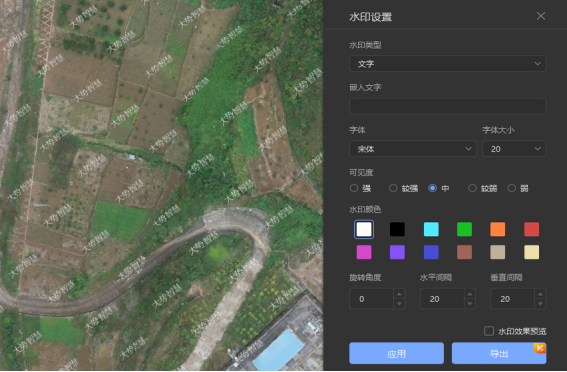Select the 较弱 visibility radio button

point(472,188)
